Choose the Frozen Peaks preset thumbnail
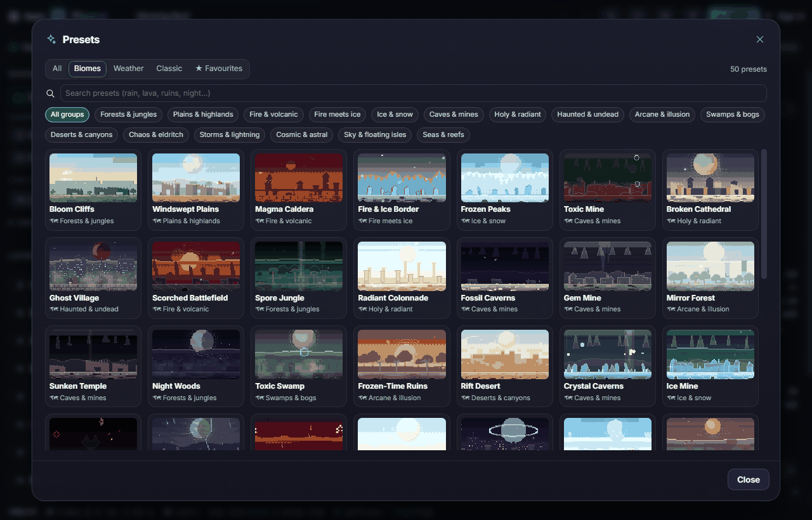 [x=505, y=178]
